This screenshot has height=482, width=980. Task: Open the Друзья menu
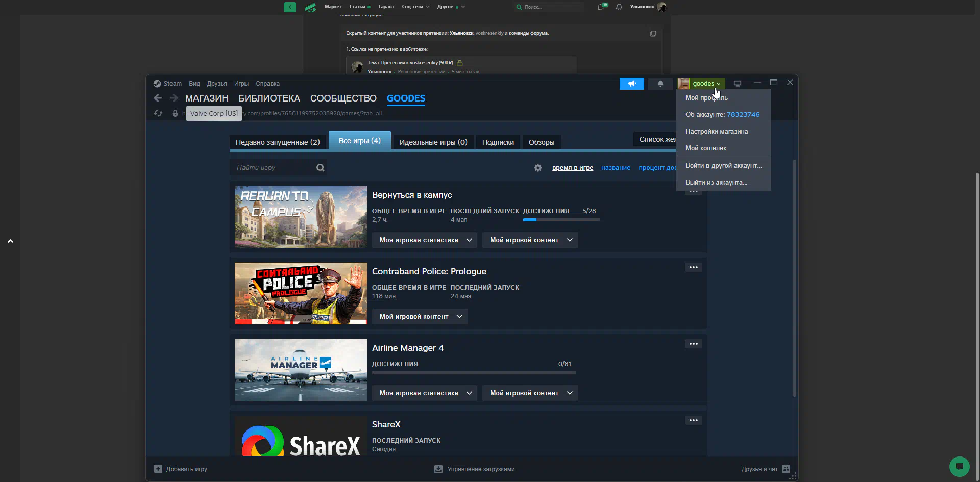(x=217, y=84)
